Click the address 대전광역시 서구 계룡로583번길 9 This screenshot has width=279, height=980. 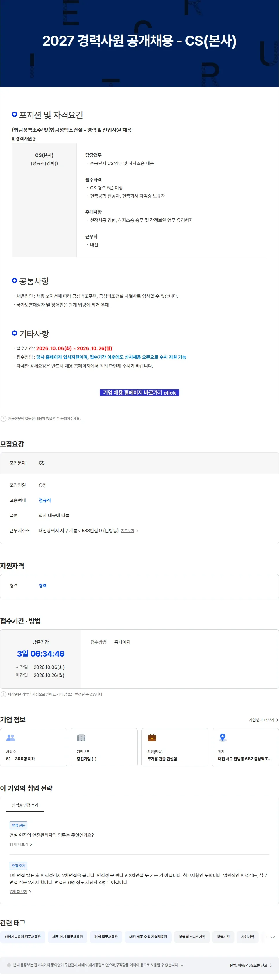pos(78,530)
